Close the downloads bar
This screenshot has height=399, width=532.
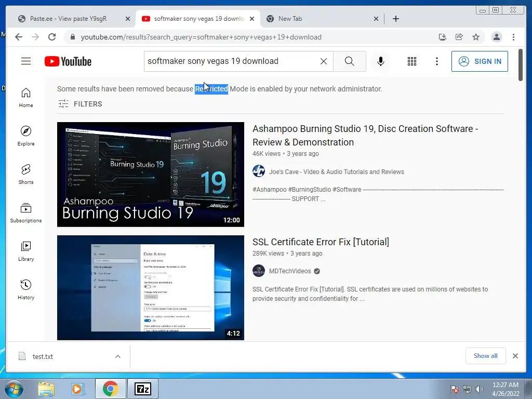coord(515,355)
